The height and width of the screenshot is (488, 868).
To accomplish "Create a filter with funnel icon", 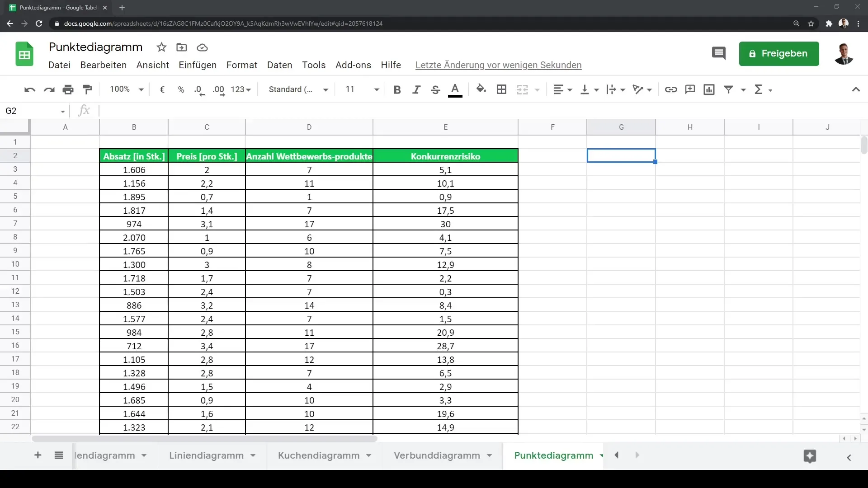I will click(728, 89).
